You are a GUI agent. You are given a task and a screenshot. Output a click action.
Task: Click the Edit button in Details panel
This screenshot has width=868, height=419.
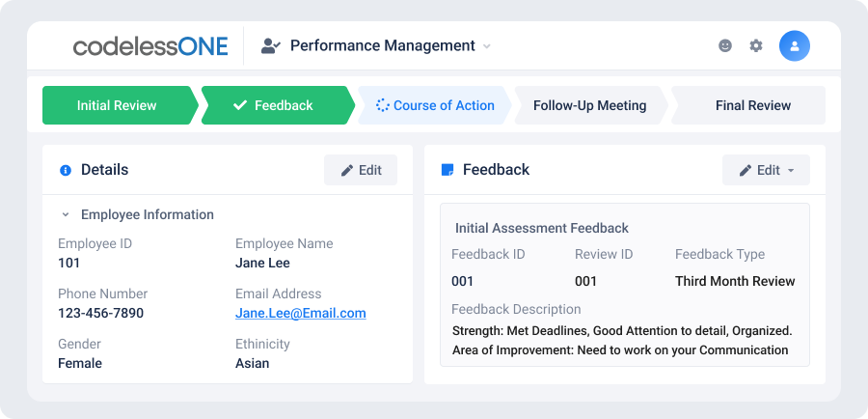(x=361, y=170)
